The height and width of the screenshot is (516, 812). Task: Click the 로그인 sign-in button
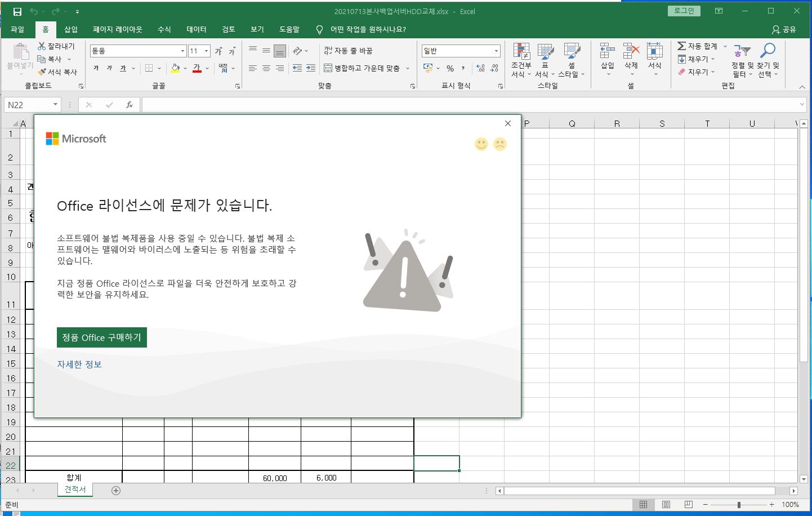[x=684, y=11]
